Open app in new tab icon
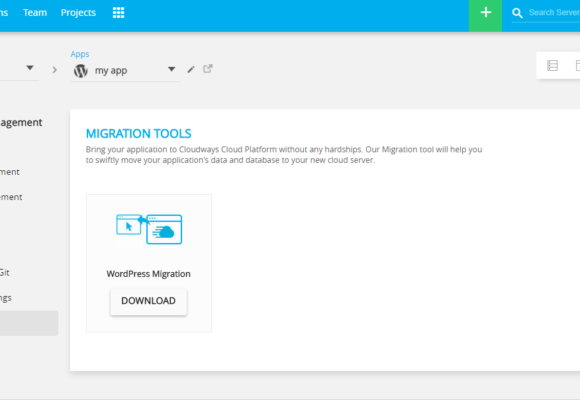580x400 pixels. (208, 68)
